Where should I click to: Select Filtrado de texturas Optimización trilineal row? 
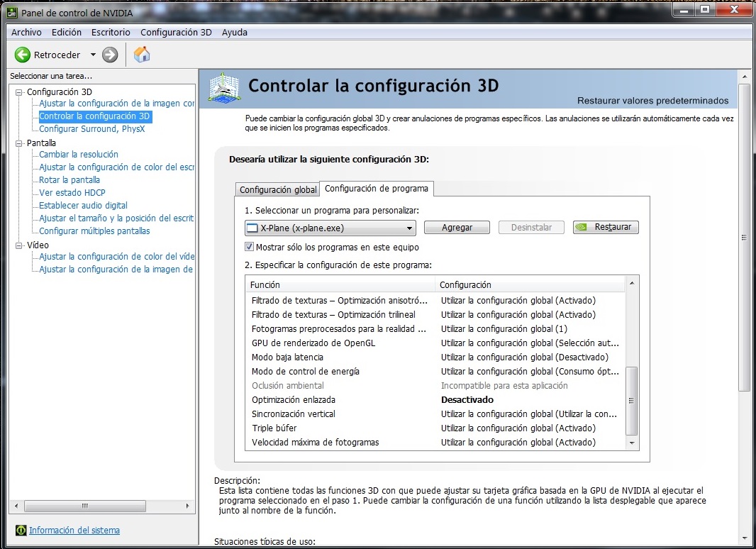pyautogui.click(x=435, y=314)
